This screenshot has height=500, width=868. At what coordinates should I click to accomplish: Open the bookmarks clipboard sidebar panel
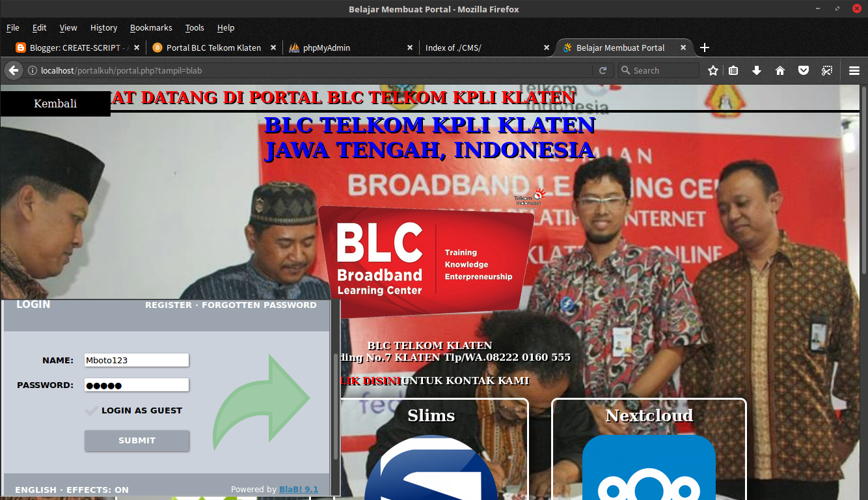(733, 70)
